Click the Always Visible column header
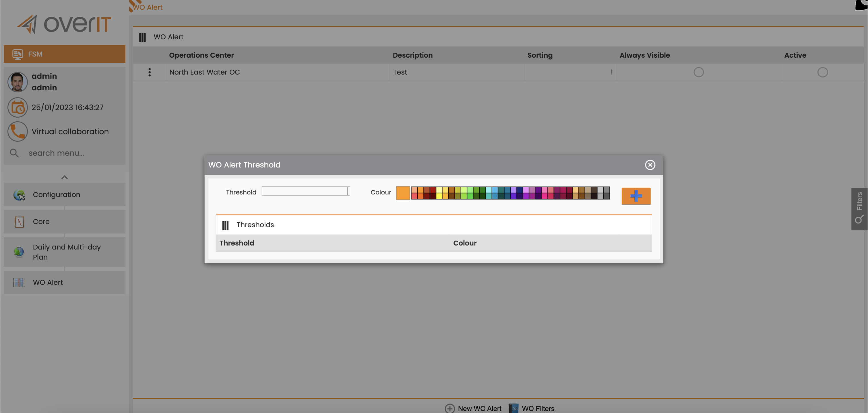Viewport: 868px width, 413px height. (x=645, y=55)
